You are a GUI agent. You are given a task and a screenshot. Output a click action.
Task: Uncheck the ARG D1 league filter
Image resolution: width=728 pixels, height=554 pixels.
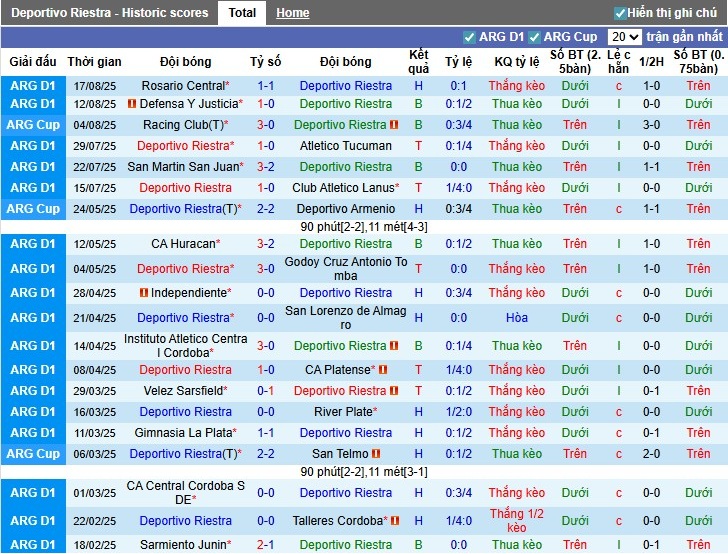[471, 37]
